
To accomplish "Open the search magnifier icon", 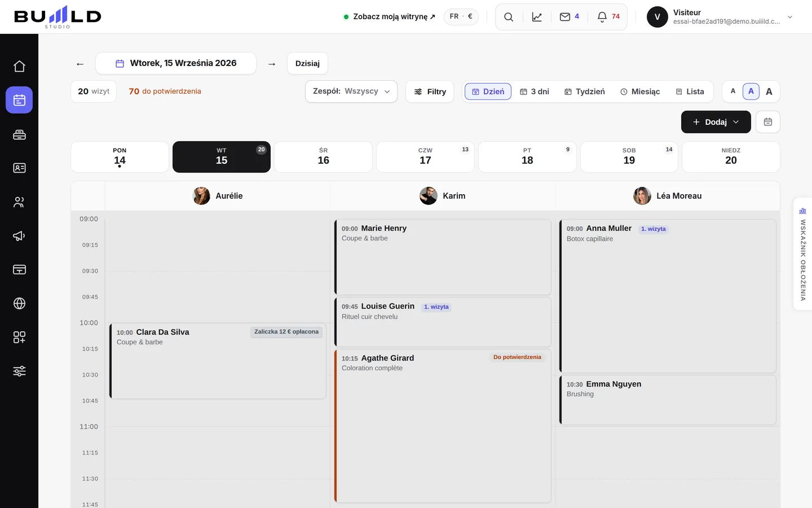I will tap(509, 17).
